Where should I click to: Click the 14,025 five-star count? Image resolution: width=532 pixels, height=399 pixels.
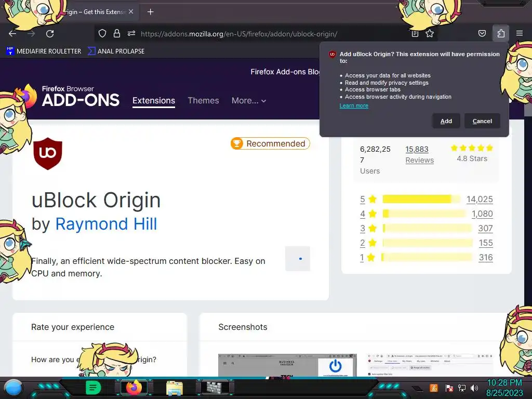point(480,199)
